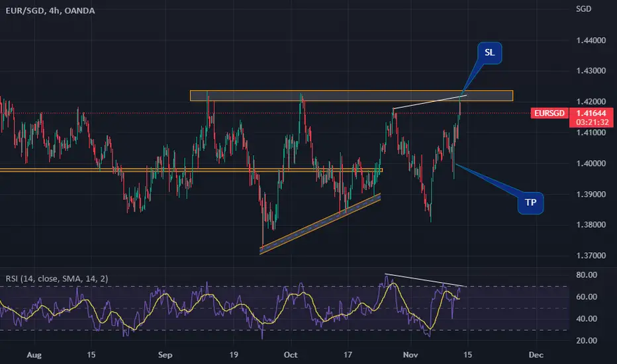Viewport: 617px width, 364px height.
Task: Click the countdown timer 03:21:32
Action: coord(591,122)
